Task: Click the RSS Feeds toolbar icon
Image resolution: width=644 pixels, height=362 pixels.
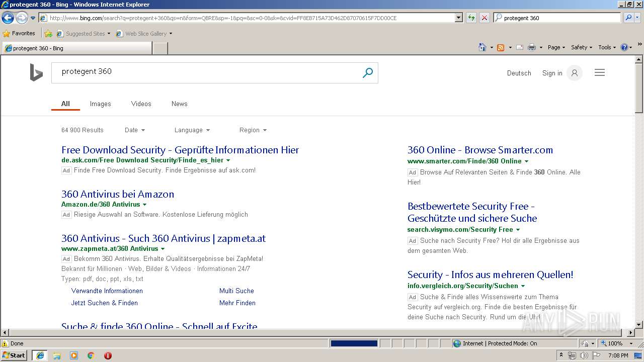Action: [x=501, y=47]
